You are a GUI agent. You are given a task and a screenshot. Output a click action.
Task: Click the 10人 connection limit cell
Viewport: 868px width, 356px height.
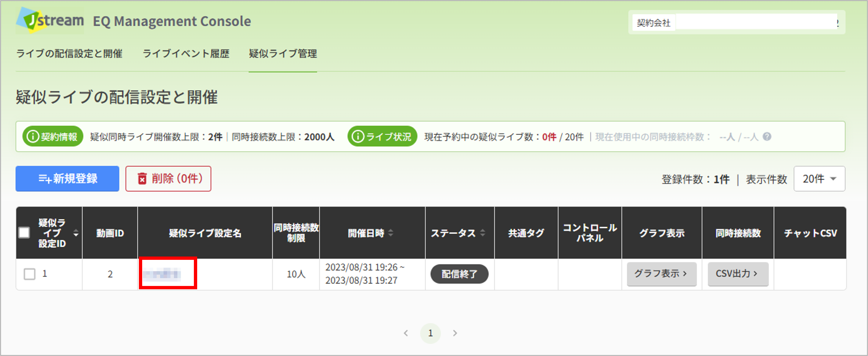[x=296, y=274]
